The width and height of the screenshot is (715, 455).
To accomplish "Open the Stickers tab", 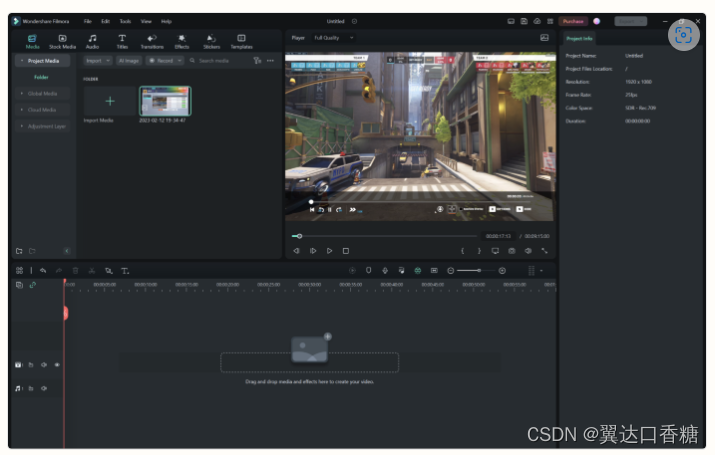I will tap(211, 41).
